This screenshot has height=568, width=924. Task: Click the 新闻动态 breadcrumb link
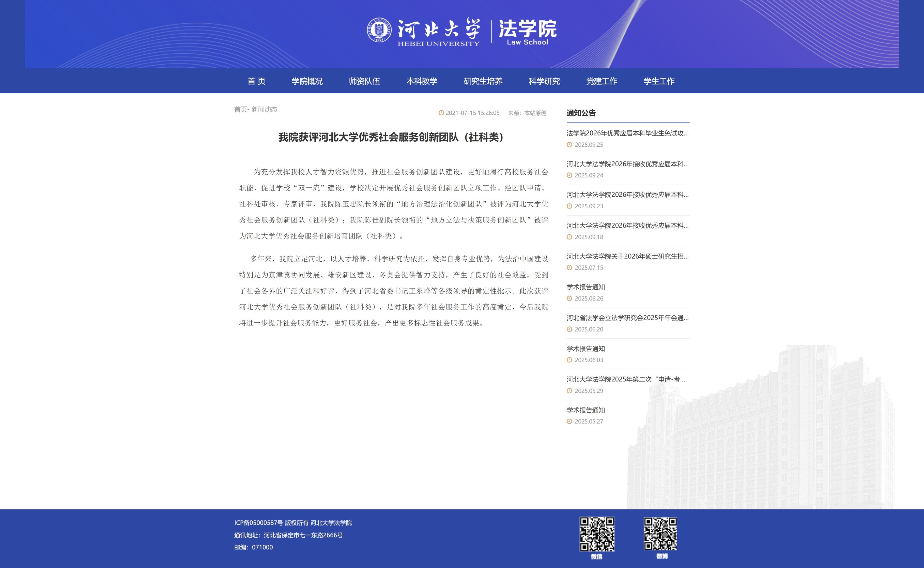pyautogui.click(x=264, y=109)
